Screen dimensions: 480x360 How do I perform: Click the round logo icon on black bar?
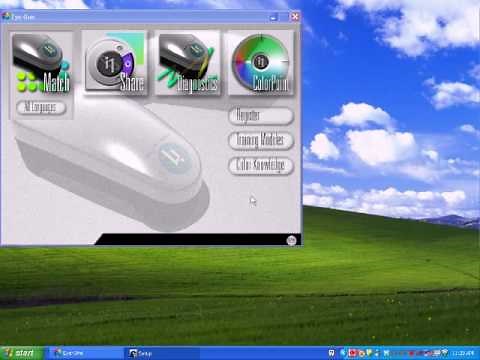pyautogui.click(x=291, y=240)
